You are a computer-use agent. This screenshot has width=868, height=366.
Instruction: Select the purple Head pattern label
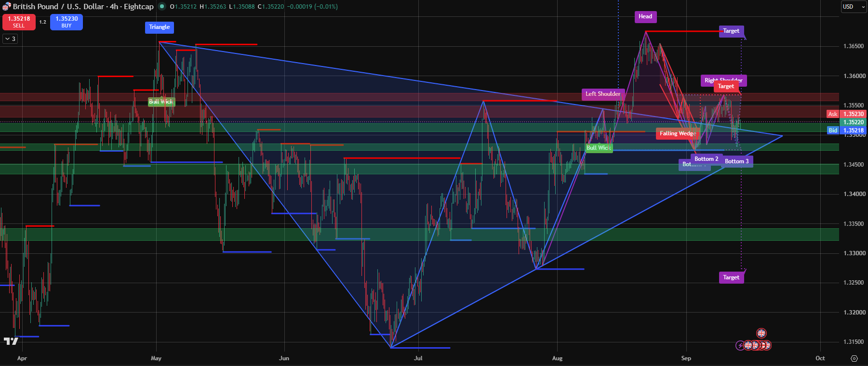[x=645, y=17]
